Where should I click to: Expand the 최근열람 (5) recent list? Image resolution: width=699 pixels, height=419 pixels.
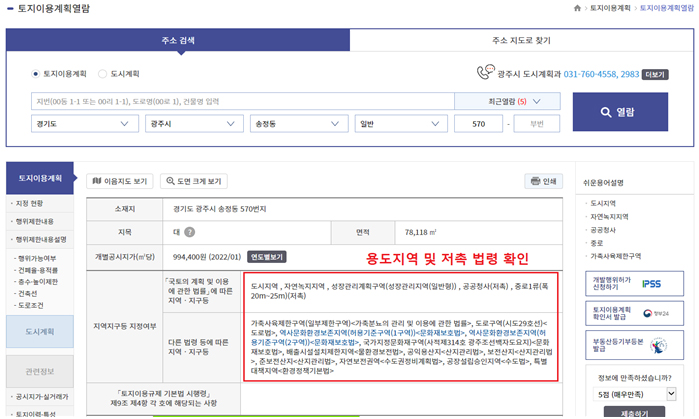coord(507,102)
